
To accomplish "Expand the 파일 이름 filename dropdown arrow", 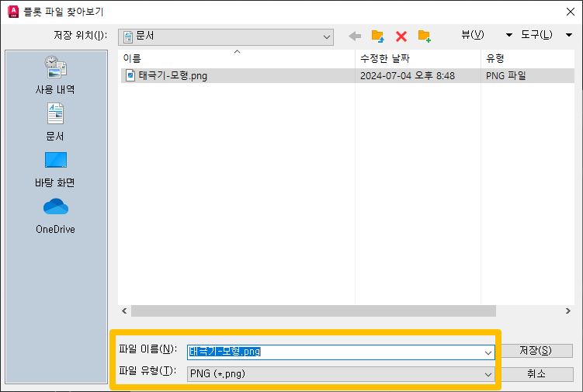I will pos(488,352).
